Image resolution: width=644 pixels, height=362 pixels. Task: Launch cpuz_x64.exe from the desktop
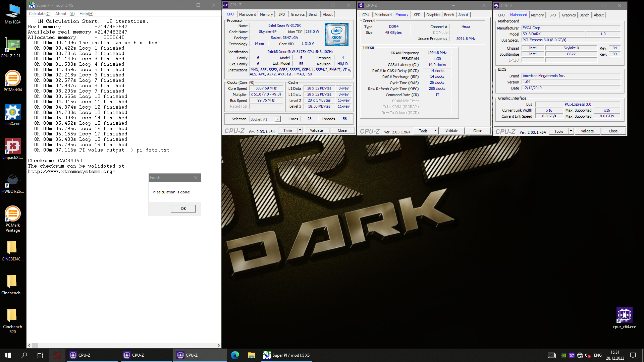(x=624, y=318)
